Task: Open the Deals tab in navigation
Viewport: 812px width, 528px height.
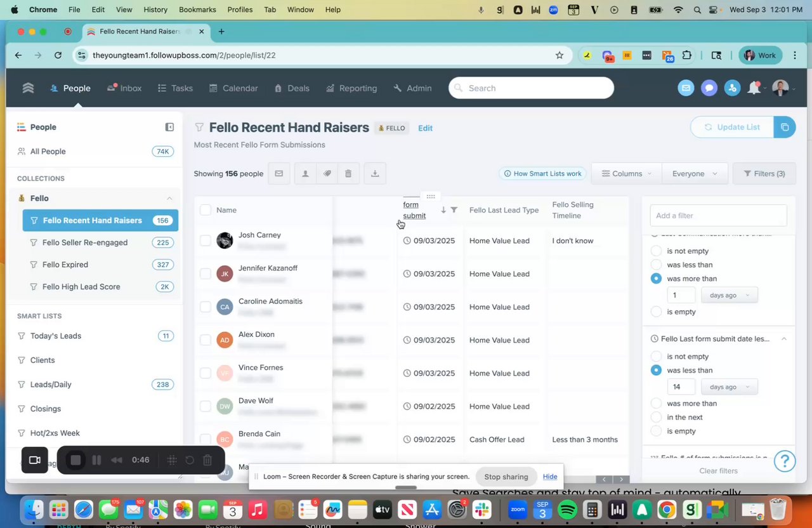Action: point(292,88)
